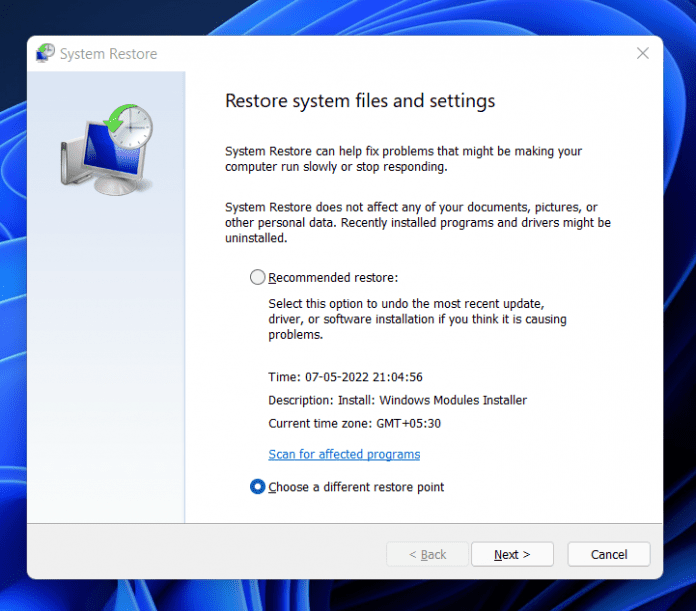The width and height of the screenshot is (696, 611).
Task: Open the Scan for affected programs link
Action: pos(344,454)
